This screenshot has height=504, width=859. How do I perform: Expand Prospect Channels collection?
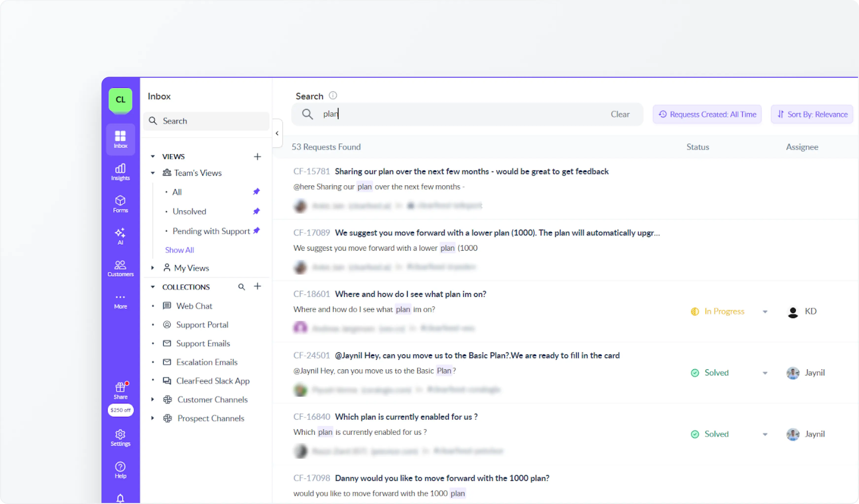click(153, 418)
